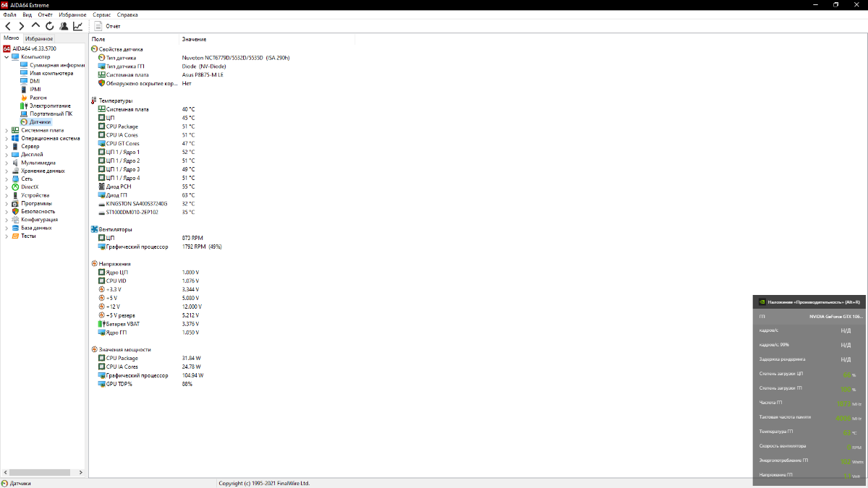Click the Back navigation arrow in toolbar
868x488 pixels.
(8, 26)
